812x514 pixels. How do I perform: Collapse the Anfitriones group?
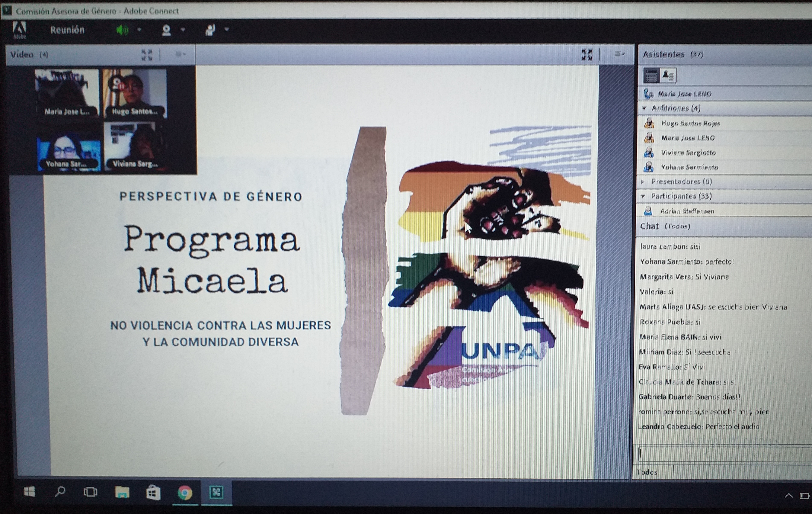coord(644,109)
